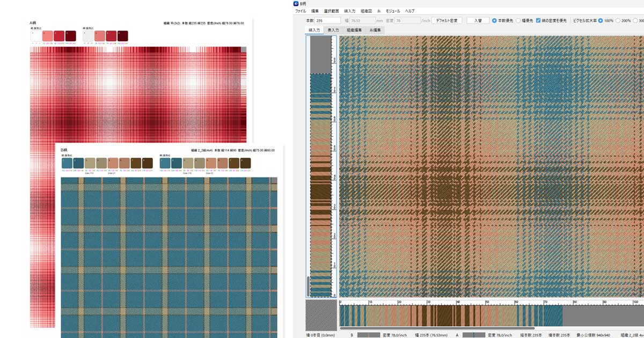Set pixel zoom to 200%
Screen dimensions: 644x338
click(x=619, y=20)
